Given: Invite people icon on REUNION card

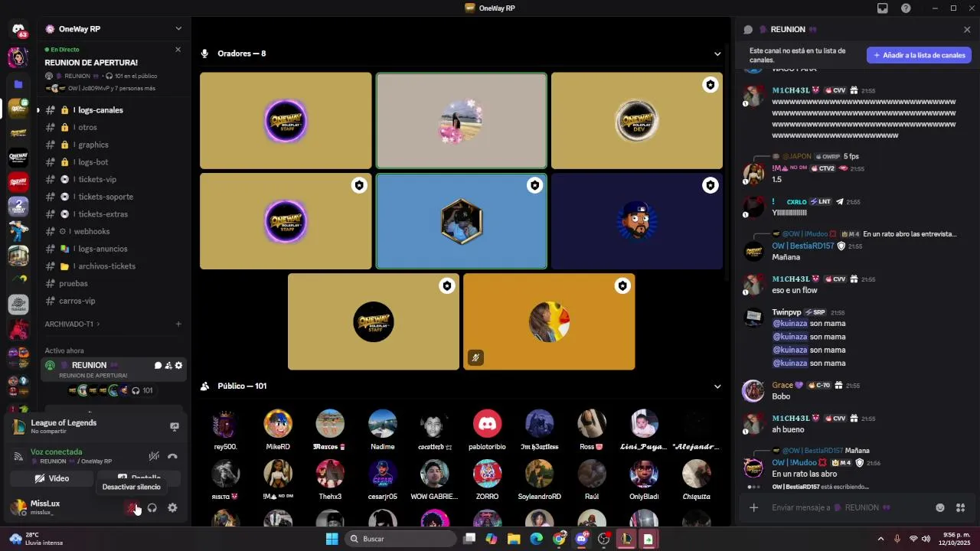Looking at the screenshot, I should click(x=168, y=366).
